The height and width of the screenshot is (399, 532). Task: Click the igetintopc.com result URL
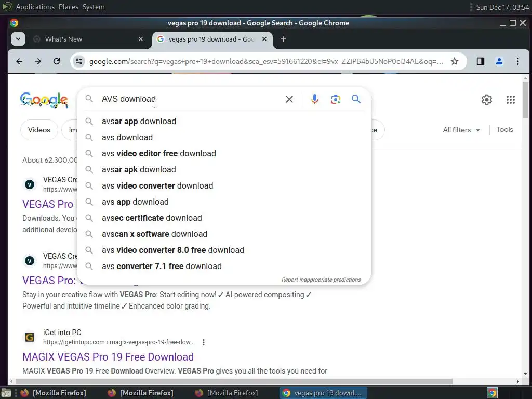click(119, 342)
